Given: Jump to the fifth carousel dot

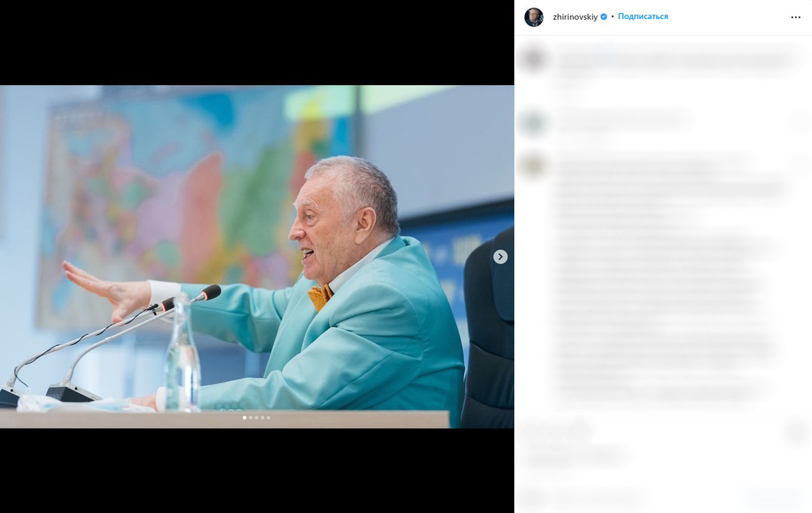Looking at the screenshot, I should pos(268,417).
